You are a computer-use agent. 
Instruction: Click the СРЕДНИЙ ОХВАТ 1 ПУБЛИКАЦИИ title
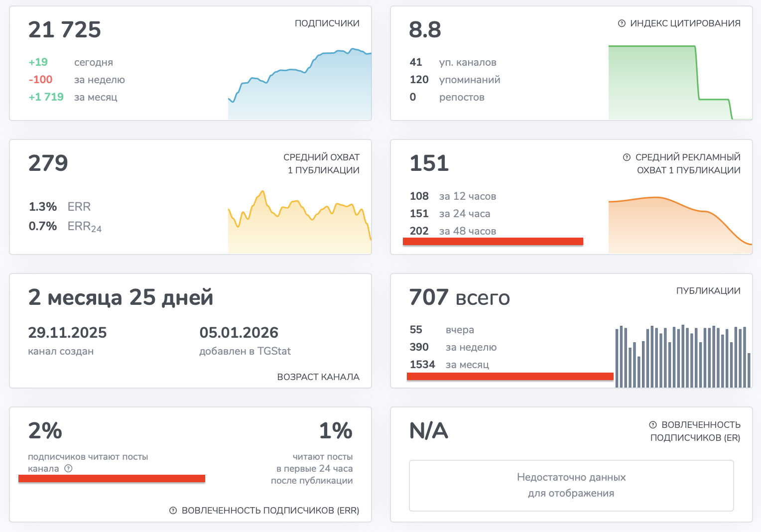pyautogui.click(x=322, y=163)
